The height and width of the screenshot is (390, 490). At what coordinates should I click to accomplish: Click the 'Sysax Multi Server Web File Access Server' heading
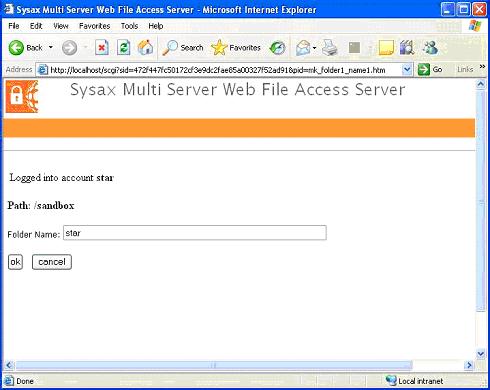point(238,89)
